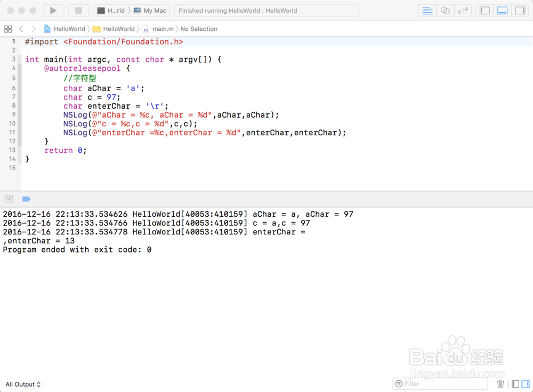Viewport: 533px width, 392px height.
Task: Click the int main declaration line
Action: tap(124, 60)
